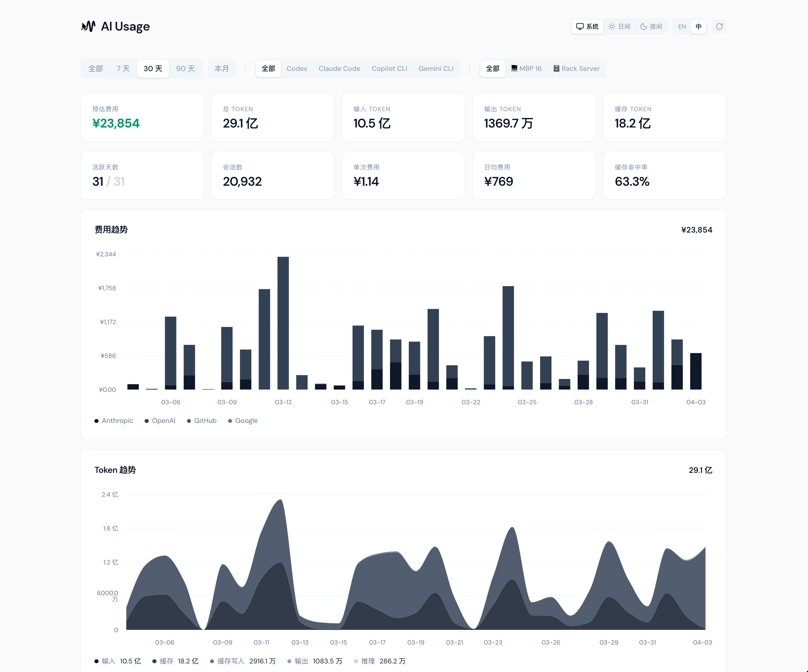Switch to the Codex provider filter
The height and width of the screenshot is (672, 808).
297,69
